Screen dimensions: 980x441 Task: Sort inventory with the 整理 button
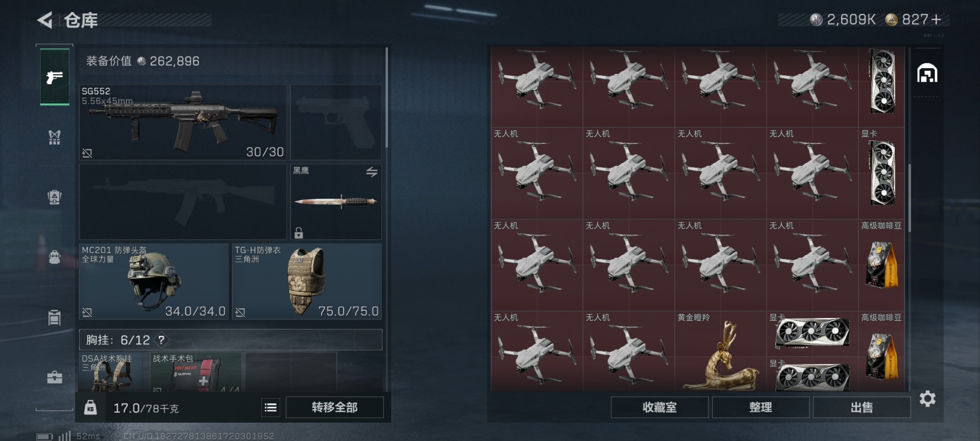click(x=761, y=407)
